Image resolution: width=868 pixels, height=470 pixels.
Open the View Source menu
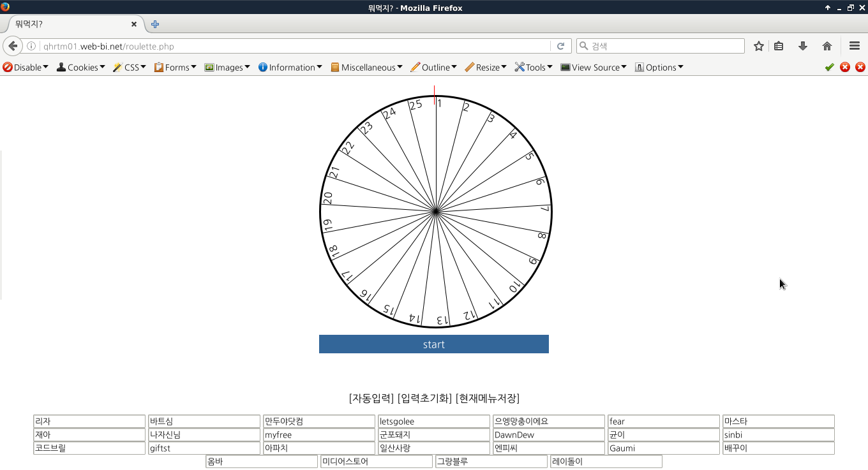click(594, 67)
